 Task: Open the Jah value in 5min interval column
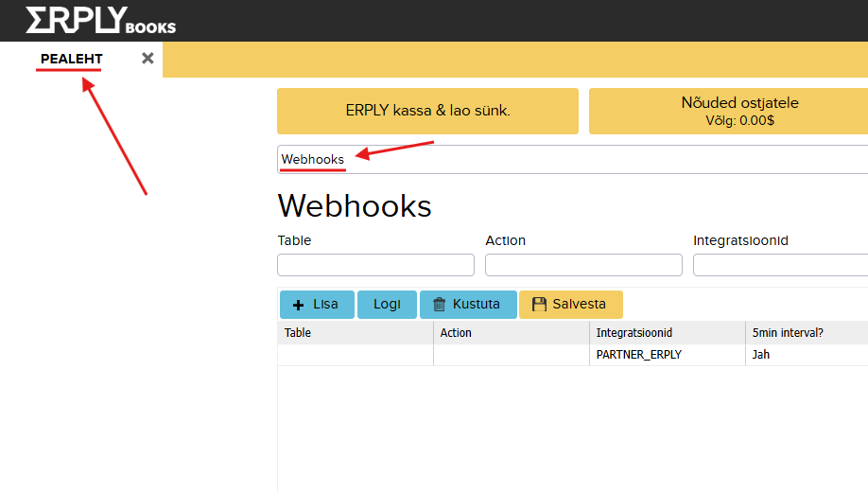(x=806, y=355)
